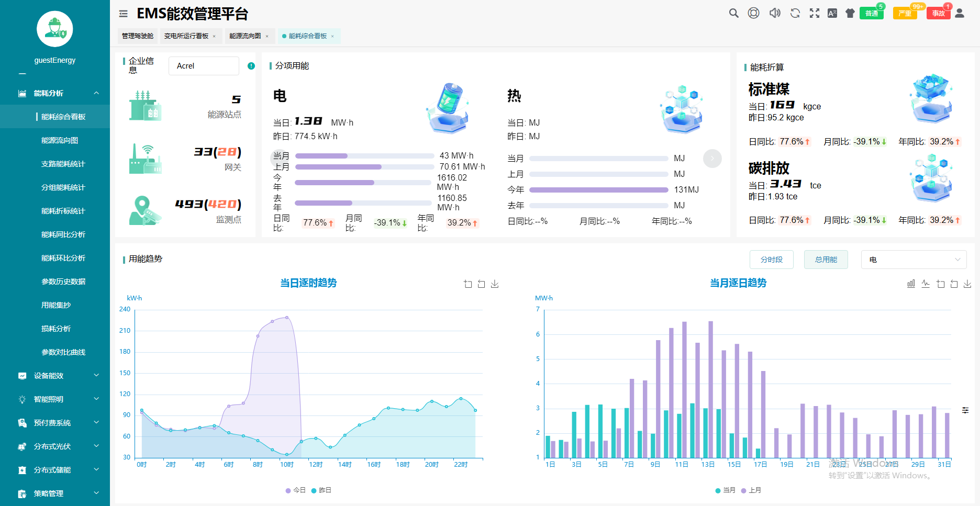Screen dimensions: 980x506
Task: Click the red 事故 alarm button
Action: 938,13
